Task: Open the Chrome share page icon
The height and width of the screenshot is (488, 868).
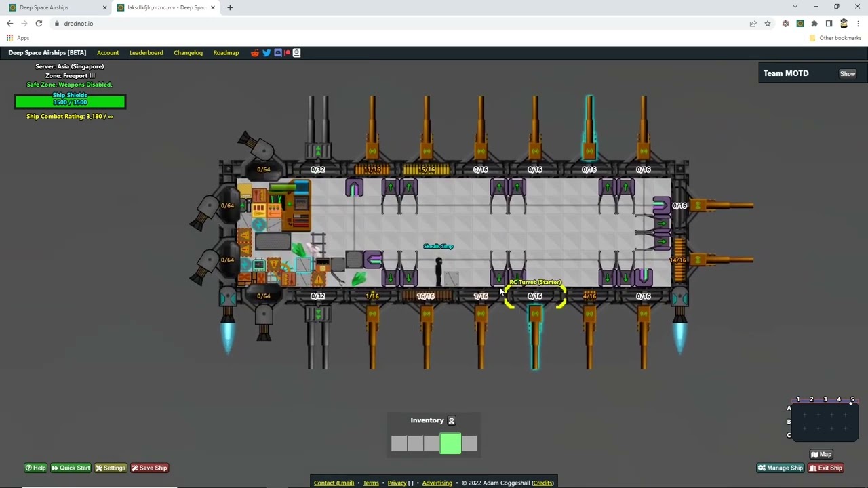Action: pyautogui.click(x=753, y=24)
